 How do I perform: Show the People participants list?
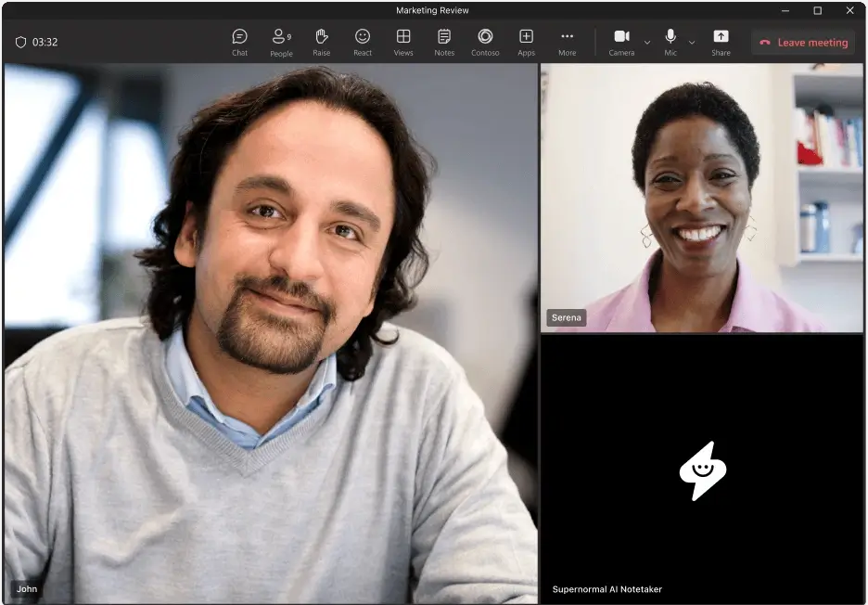pyautogui.click(x=281, y=42)
